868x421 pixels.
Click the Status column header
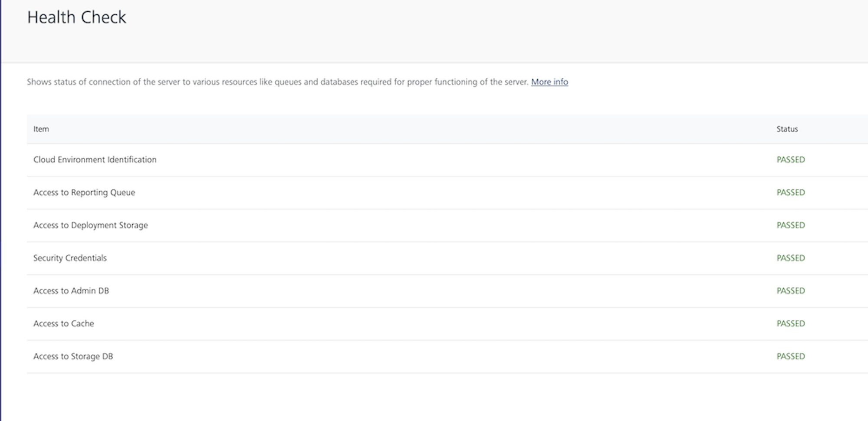tap(787, 129)
